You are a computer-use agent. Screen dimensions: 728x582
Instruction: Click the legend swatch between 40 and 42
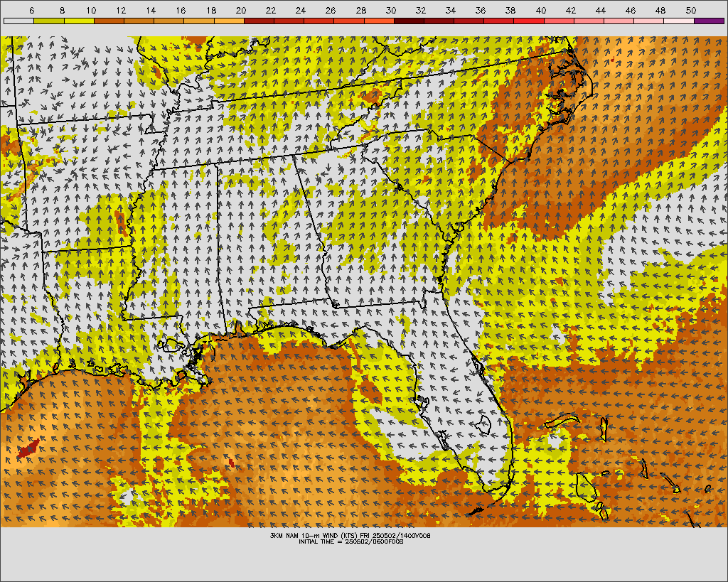(559, 21)
